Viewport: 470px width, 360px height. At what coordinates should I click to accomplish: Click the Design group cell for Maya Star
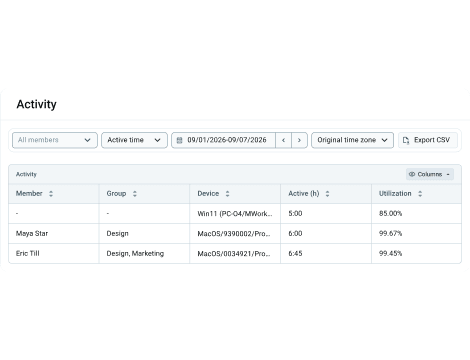[x=144, y=233]
